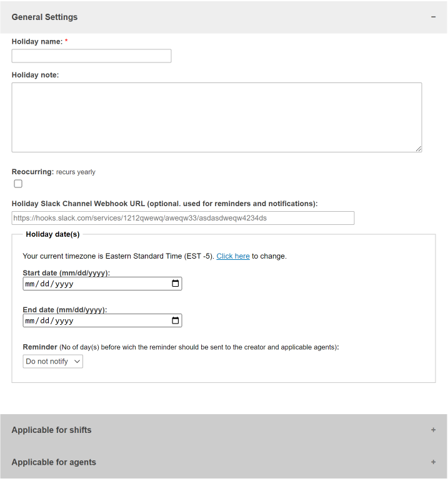Click the Holiday note resize handle
Screen dimensions: 448x481
pyautogui.click(x=419, y=149)
